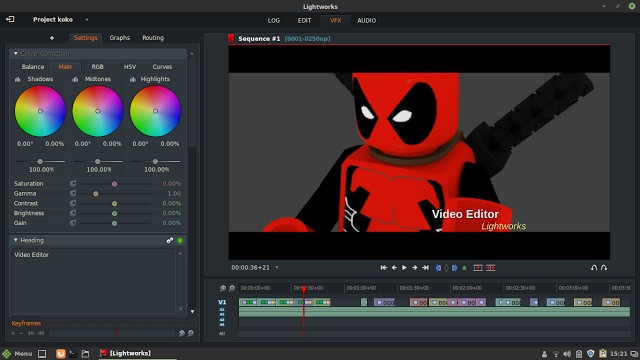The height and width of the screenshot is (360, 640).
Task: Zoom out the timeline
Action: coord(232,288)
